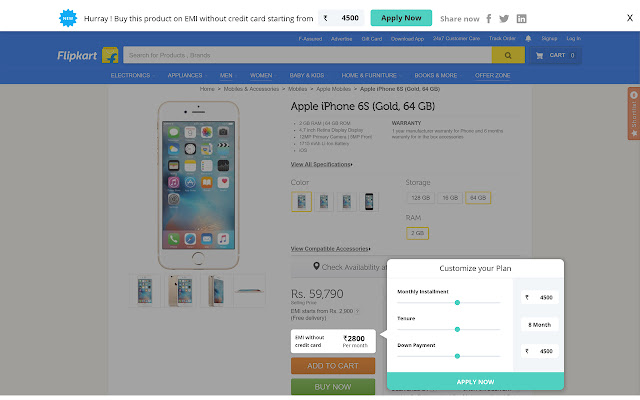Click APPLY NOW in Customize your Plan
This screenshot has width=640, height=400.
(x=475, y=382)
